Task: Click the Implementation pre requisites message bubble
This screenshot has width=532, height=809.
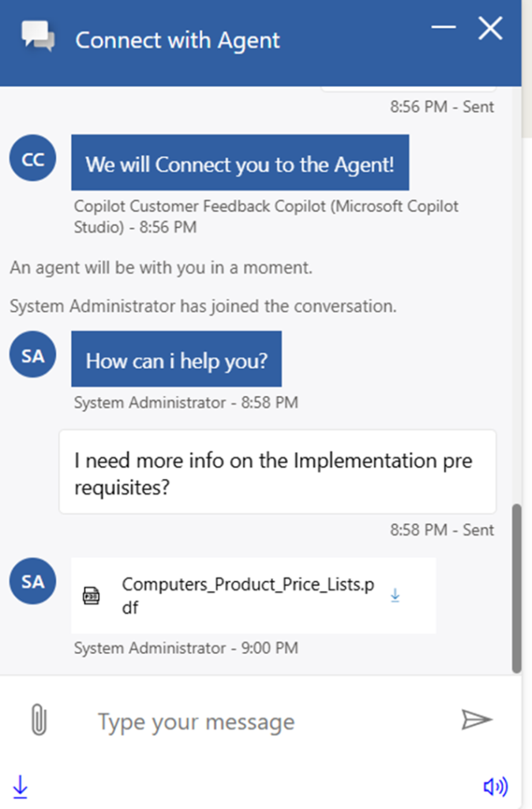Action: (277, 472)
